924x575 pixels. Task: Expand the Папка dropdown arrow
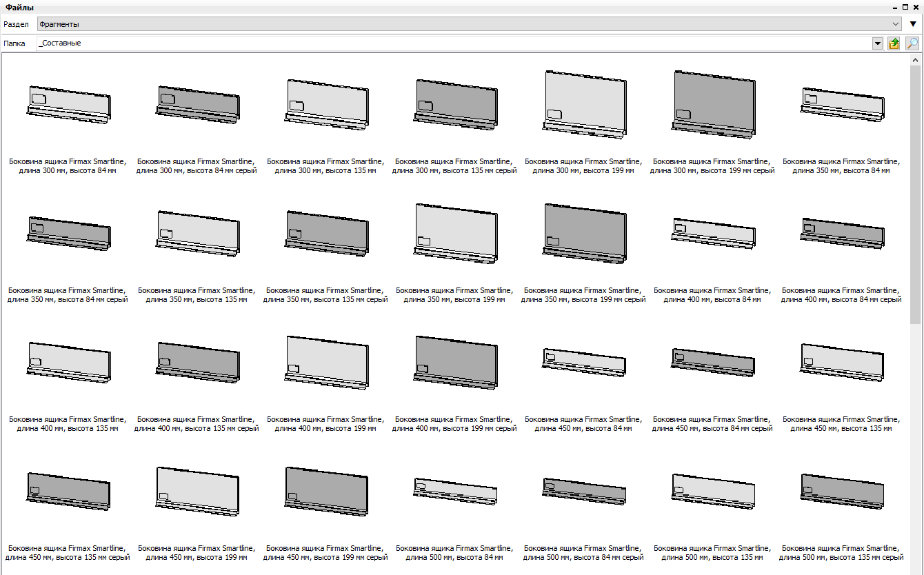[877, 43]
